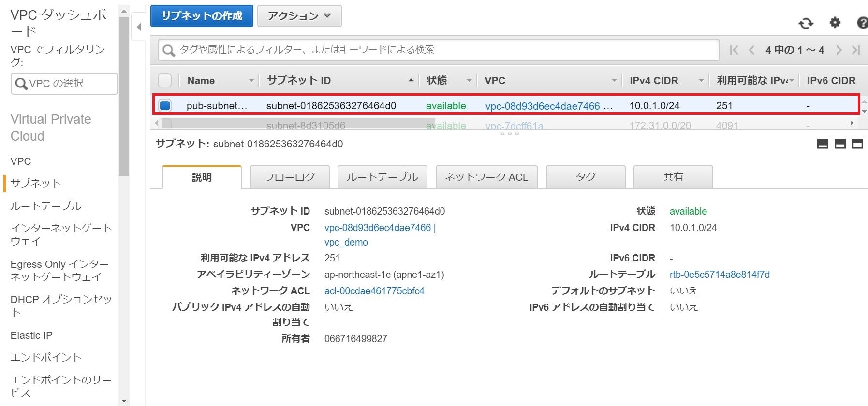
Task: Open インターネットゲートウェイ in the sidebar
Action: coord(61,234)
